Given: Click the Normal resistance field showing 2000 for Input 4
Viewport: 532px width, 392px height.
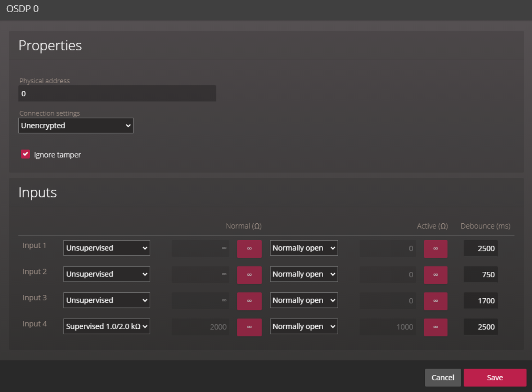Looking at the screenshot, I should 200,327.
